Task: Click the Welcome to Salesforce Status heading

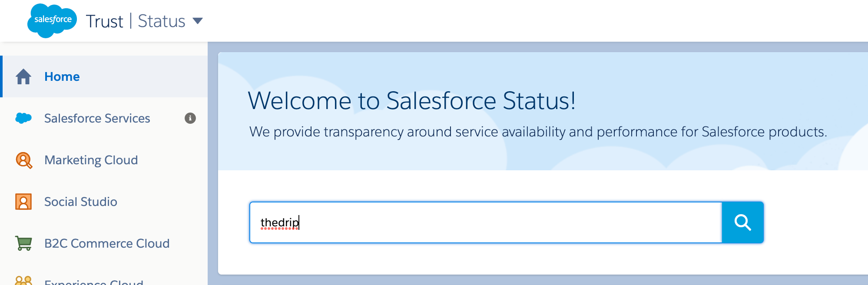Action: pyautogui.click(x=412, y=101)
